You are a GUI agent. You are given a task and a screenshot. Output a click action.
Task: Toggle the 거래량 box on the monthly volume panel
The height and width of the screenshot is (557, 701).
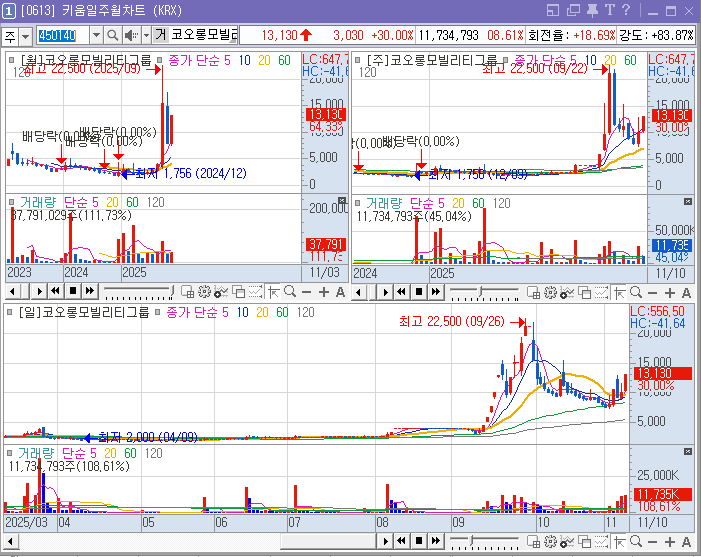click(11, 202)
